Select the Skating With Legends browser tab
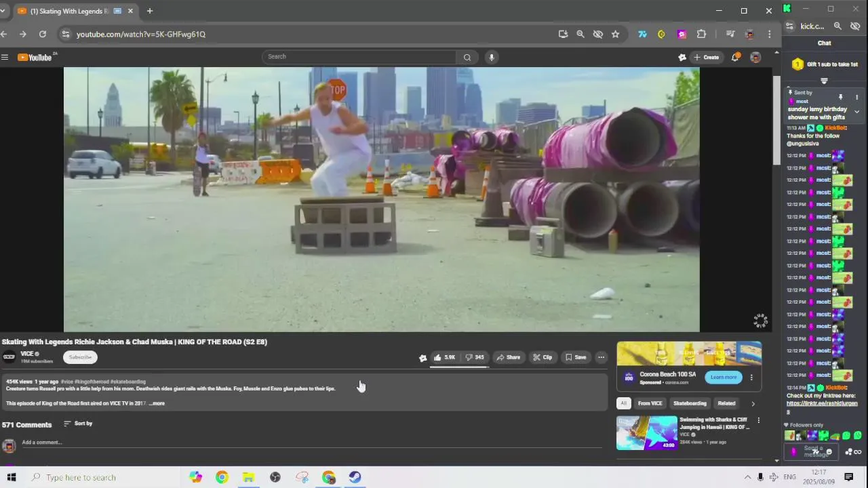 click(71, 11)
